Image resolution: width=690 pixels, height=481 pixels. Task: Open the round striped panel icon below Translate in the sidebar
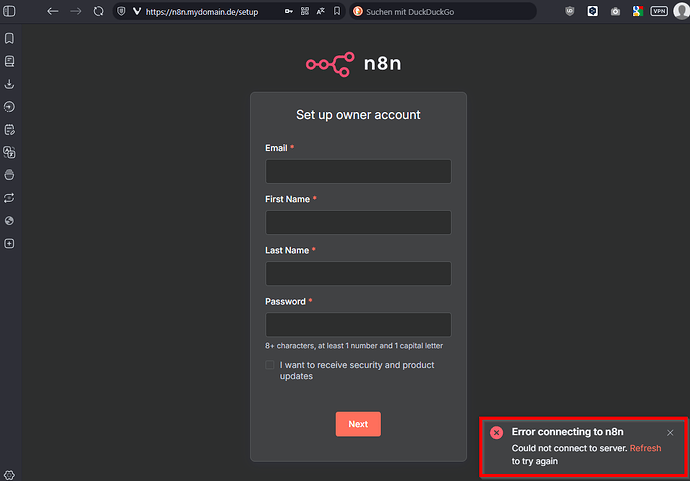click(9, 175)
